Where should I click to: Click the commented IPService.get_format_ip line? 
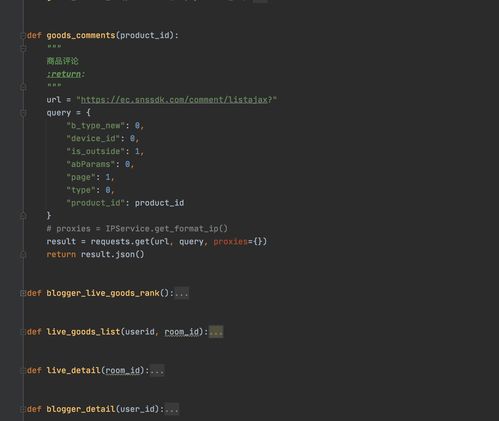point(137,229)
